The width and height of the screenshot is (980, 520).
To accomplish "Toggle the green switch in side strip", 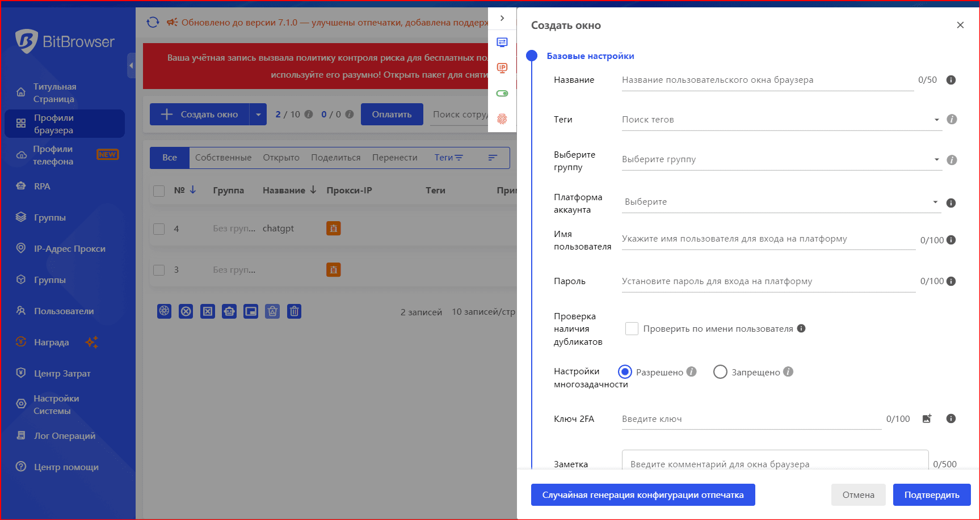I will pyautogui.click(x=502, y=94).
